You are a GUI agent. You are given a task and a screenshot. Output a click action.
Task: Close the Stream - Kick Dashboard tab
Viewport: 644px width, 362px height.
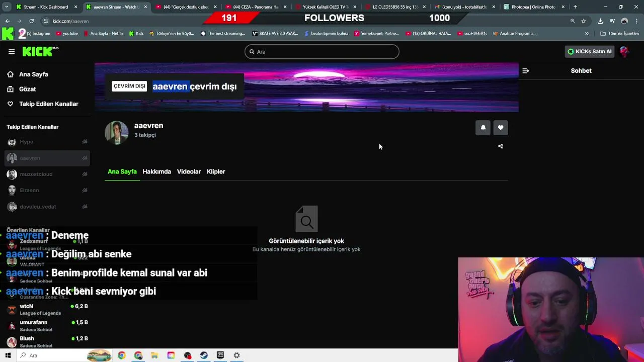pyautogui.click(x=76, y=7)
